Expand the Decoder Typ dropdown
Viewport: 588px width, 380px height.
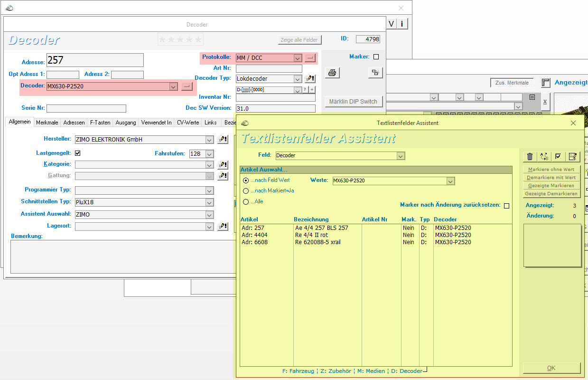(298, 79)
